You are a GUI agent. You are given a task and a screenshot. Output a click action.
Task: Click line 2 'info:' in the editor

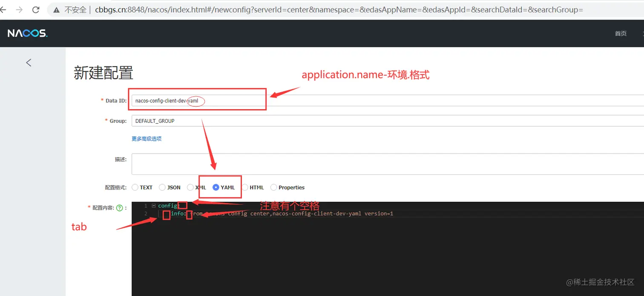tap(178, 214)
